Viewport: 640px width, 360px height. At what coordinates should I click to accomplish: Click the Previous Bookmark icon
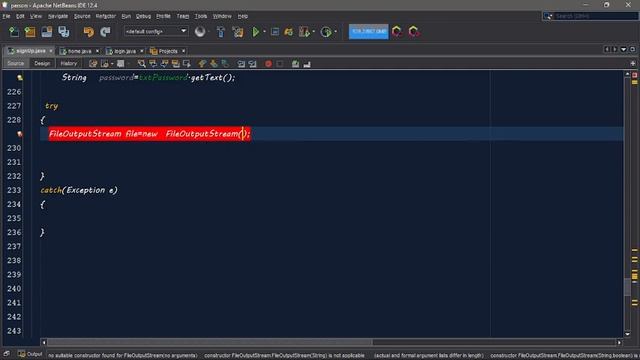[202, 64]
